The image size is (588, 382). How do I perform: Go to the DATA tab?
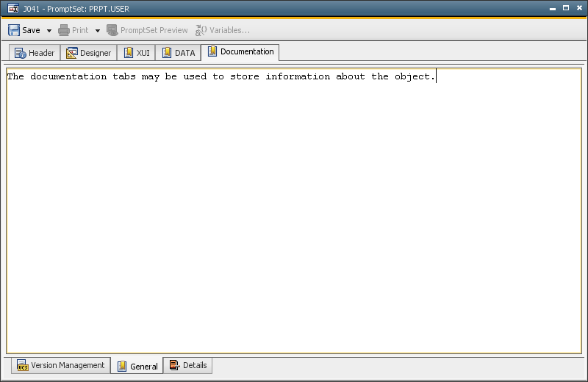coord(178,53)
